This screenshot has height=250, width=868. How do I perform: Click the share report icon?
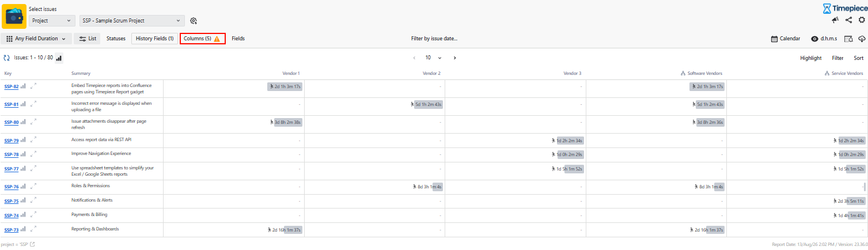pos(848,20)
